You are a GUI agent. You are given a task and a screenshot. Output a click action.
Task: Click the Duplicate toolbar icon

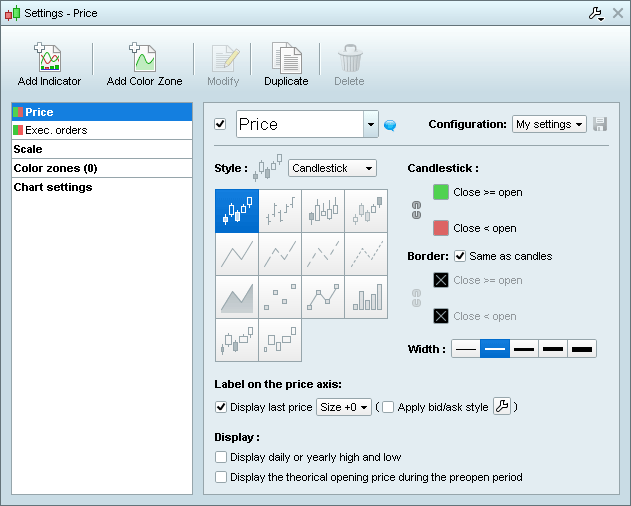point(286,59)
